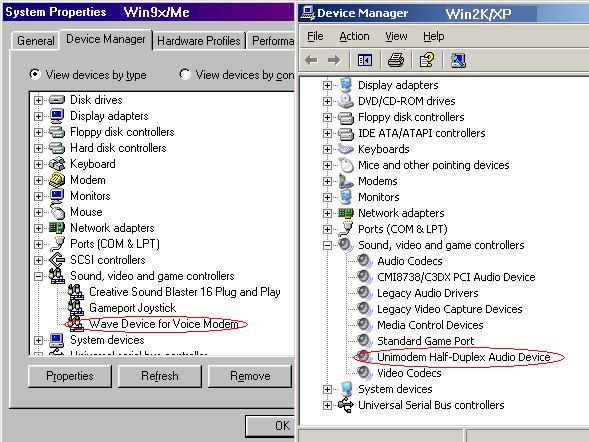The image size is (589, 442).
Task: Click the scan for hardware changes icon
Action: click(458, 60)
